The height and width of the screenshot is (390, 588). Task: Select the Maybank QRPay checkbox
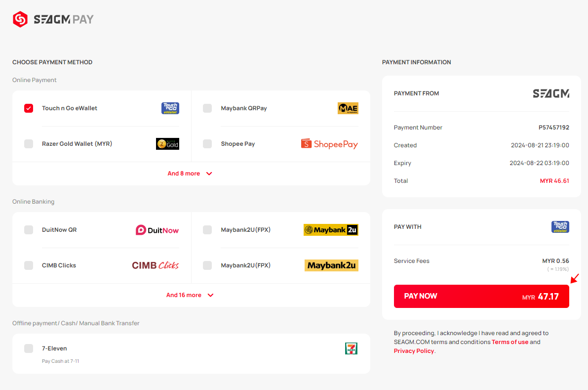(x=207, y=108)
